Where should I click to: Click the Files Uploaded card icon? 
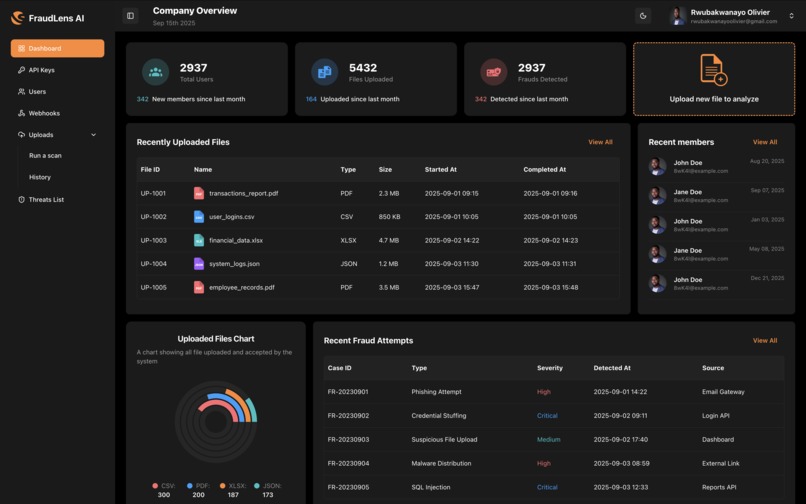click(324, 72)
